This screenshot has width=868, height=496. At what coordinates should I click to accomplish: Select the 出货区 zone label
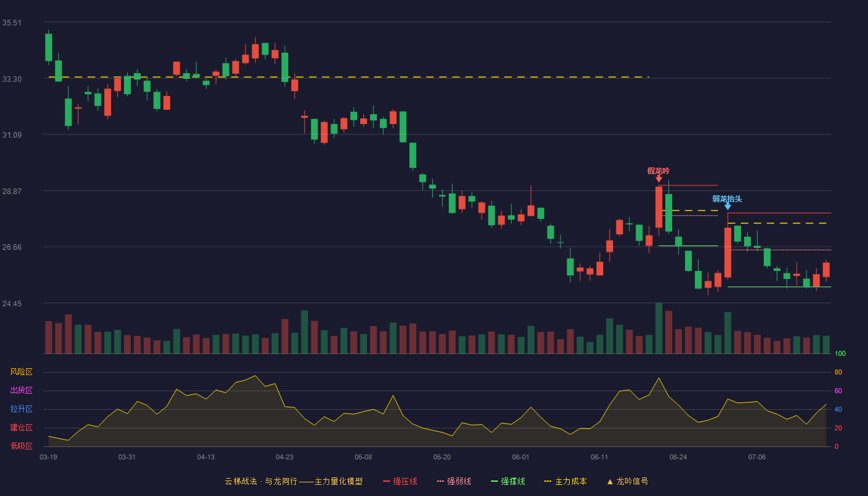[21, 391]
